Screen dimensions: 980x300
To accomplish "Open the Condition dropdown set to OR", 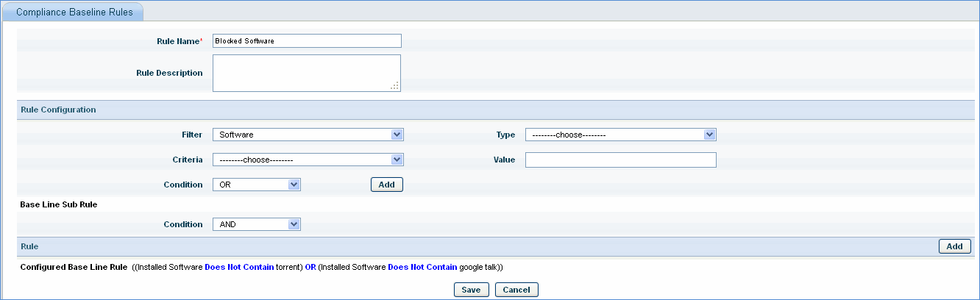I will (x=256, y=185).
